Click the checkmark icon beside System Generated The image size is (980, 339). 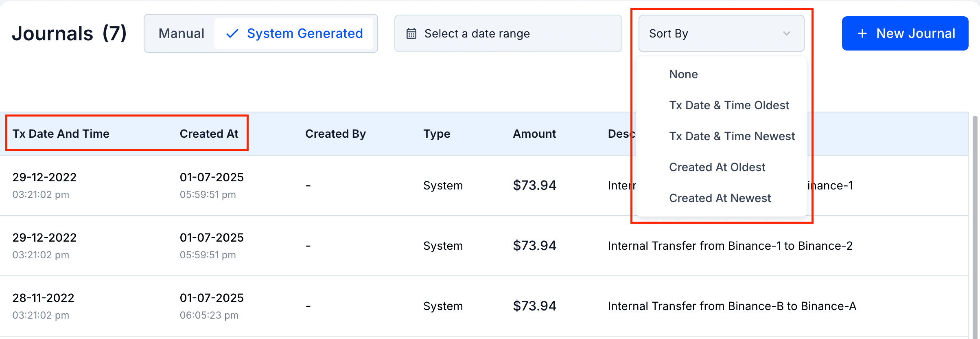click(232, 33)
